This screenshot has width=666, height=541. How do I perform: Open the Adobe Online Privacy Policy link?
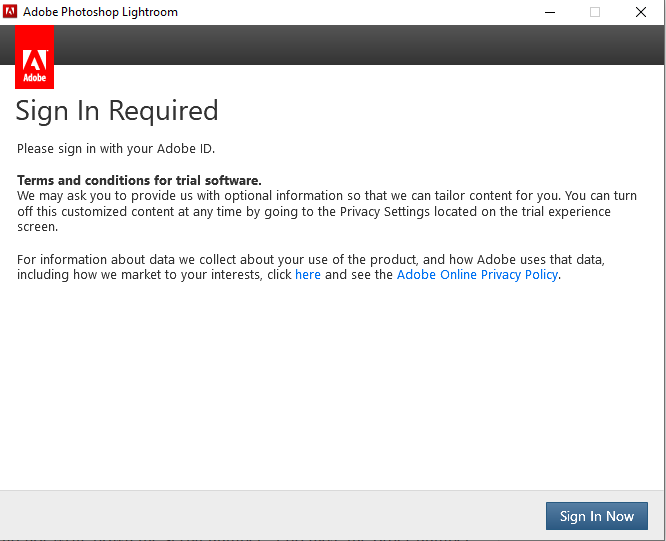pyautogui.click(x=477, y=275)
